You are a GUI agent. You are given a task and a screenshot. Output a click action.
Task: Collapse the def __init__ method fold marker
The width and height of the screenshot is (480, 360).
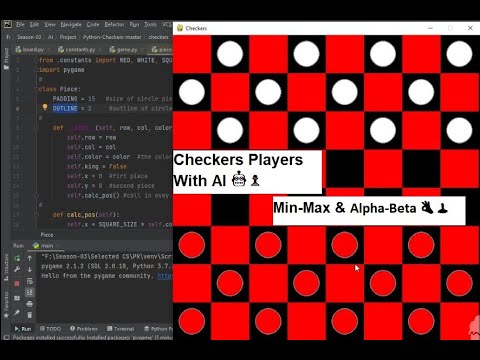pyautogui.click(x=36, y=128)
